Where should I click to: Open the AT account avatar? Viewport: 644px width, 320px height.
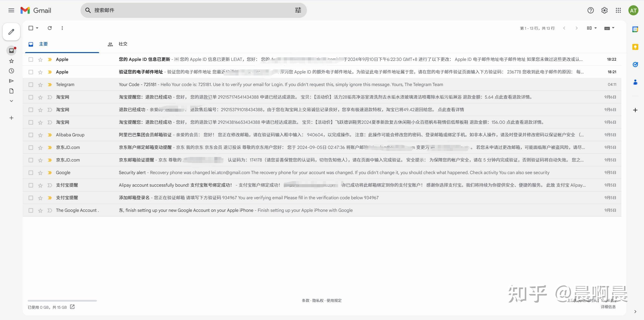pos(633,10)
